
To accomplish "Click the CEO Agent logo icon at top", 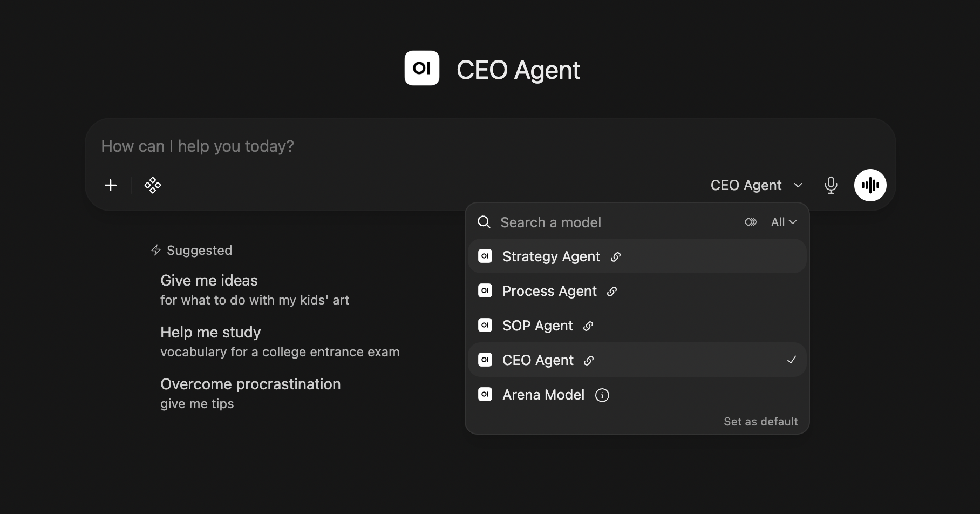I will click(x=422, y=68).
